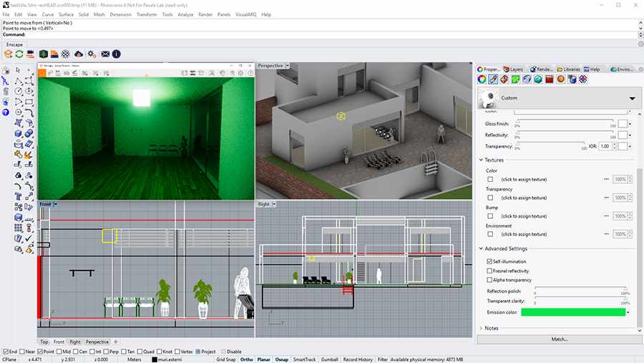The width and height of the screenshot is (644, 363).
Task: Toggle Enscape live updates green arrows icon
Action: [x=19, y=54]
